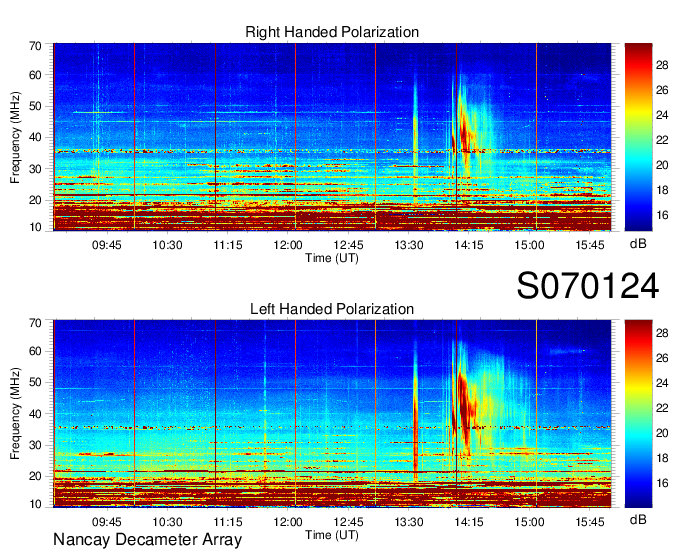Click the '15:45' tick under Left Handed plot
Viewport: 680px width, 552px height.
[590, 522]
